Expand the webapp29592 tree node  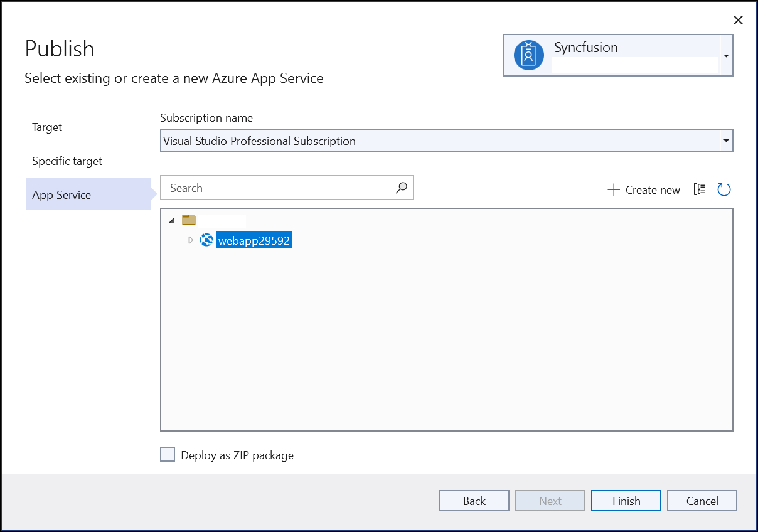pos(191,240)
